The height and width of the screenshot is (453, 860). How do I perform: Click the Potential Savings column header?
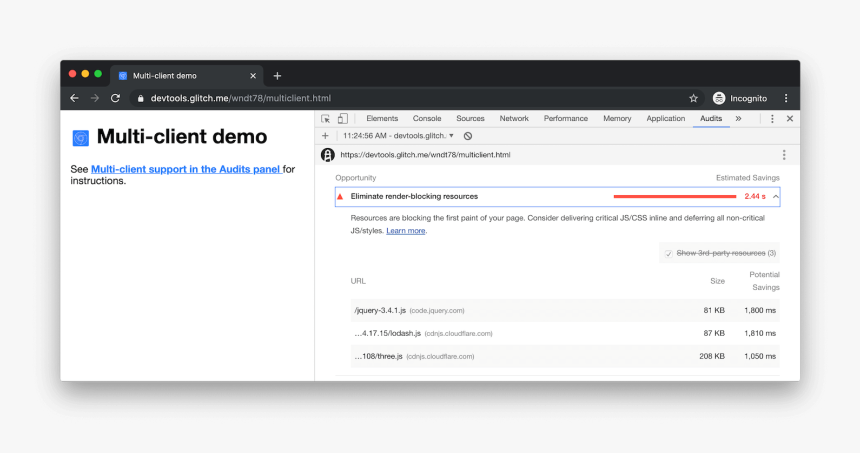[x=765, y=281]
